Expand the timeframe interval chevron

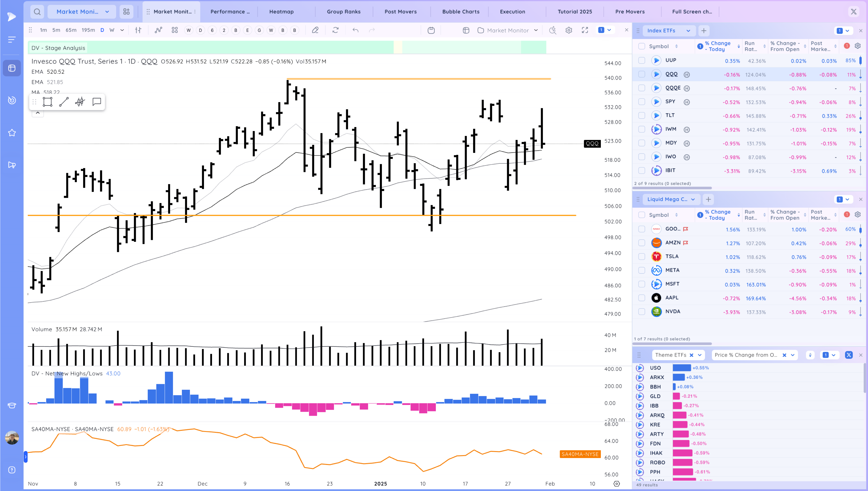click(x=122, y=30)
